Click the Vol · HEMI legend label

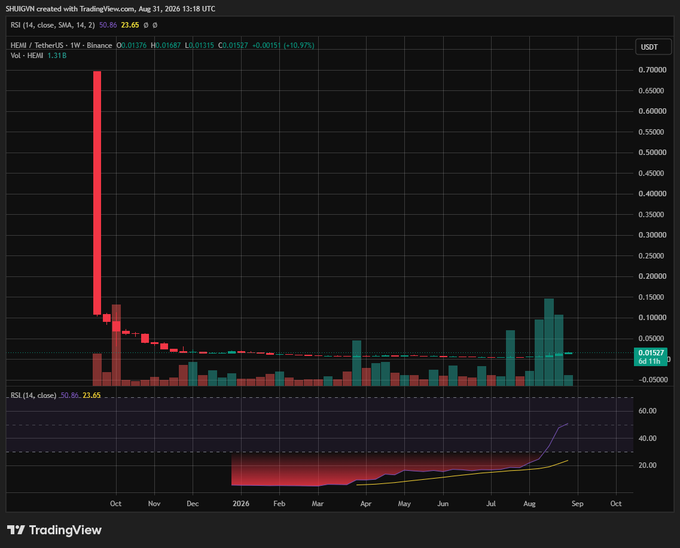27,55
